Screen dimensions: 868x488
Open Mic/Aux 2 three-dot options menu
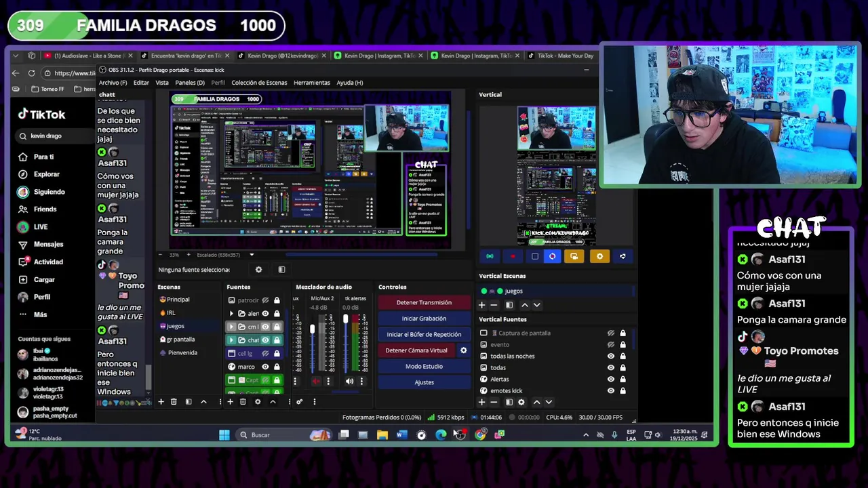(328, 381)
